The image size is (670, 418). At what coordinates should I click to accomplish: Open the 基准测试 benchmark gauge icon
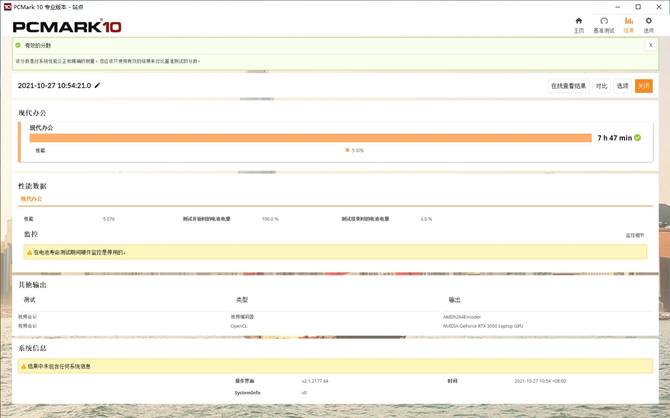pyautogui.click(x=603, y=24)
